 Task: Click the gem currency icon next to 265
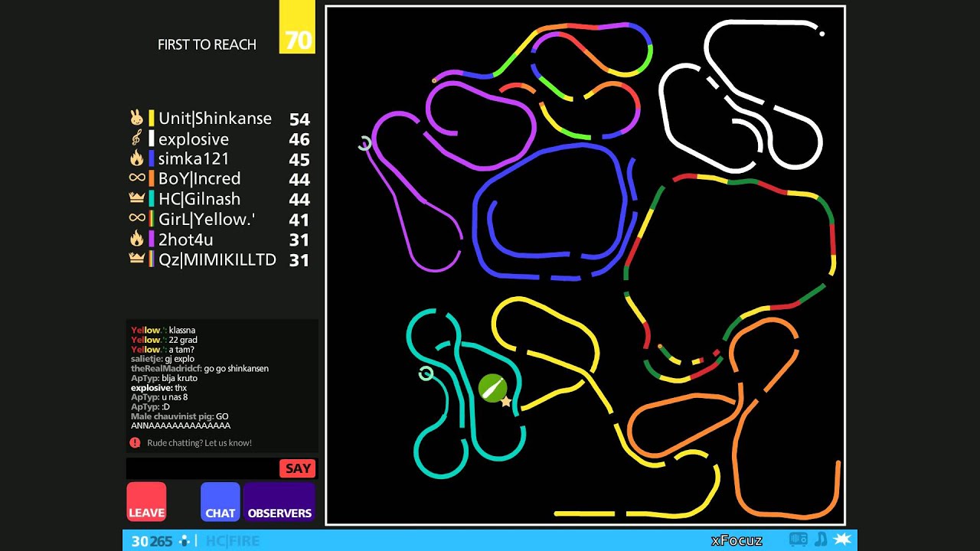tap(185, 541)
